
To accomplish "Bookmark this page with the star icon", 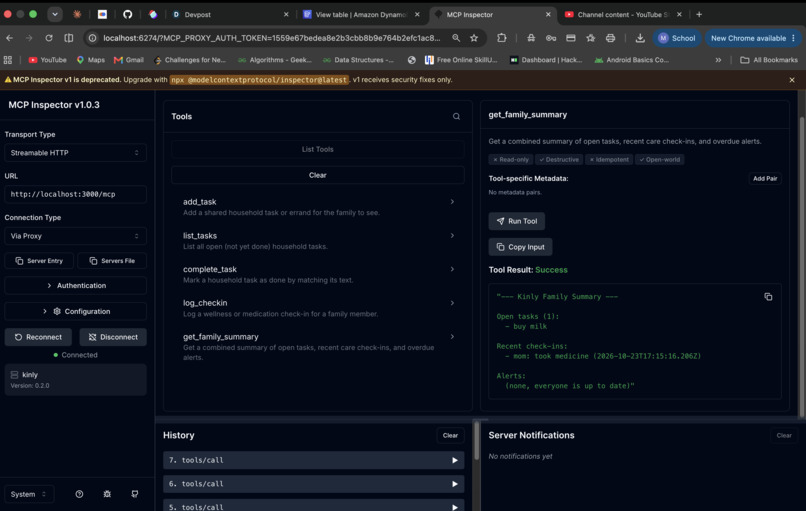I will pos(474,38).
